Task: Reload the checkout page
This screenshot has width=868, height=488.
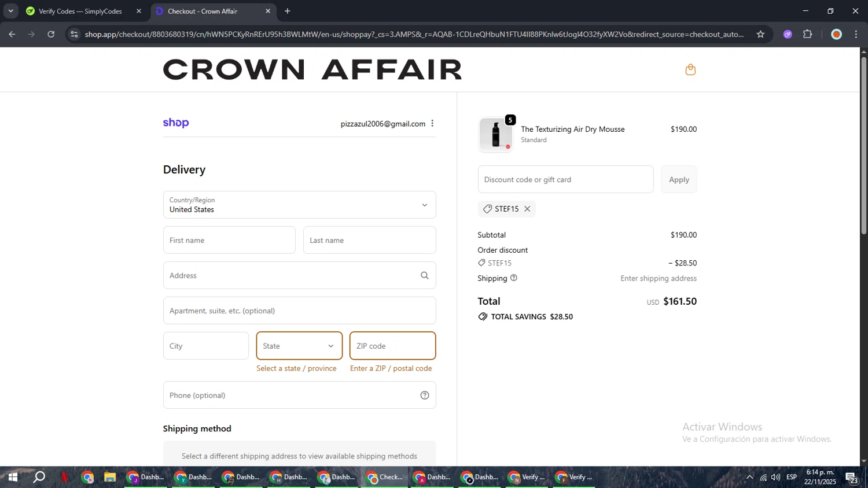Action: coord(51,34)
